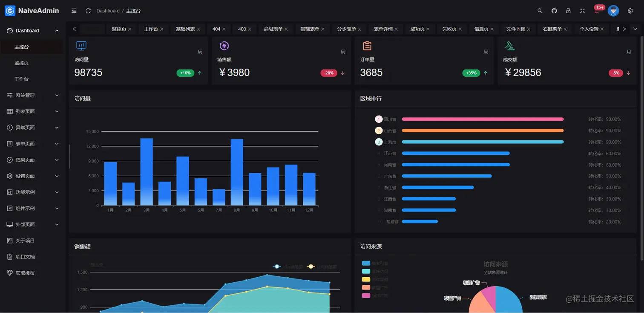The height and width of the screenshot is (313, 644).
Task: Expand the 列表页面 sidebar menu
Action: tap(33, 111)
